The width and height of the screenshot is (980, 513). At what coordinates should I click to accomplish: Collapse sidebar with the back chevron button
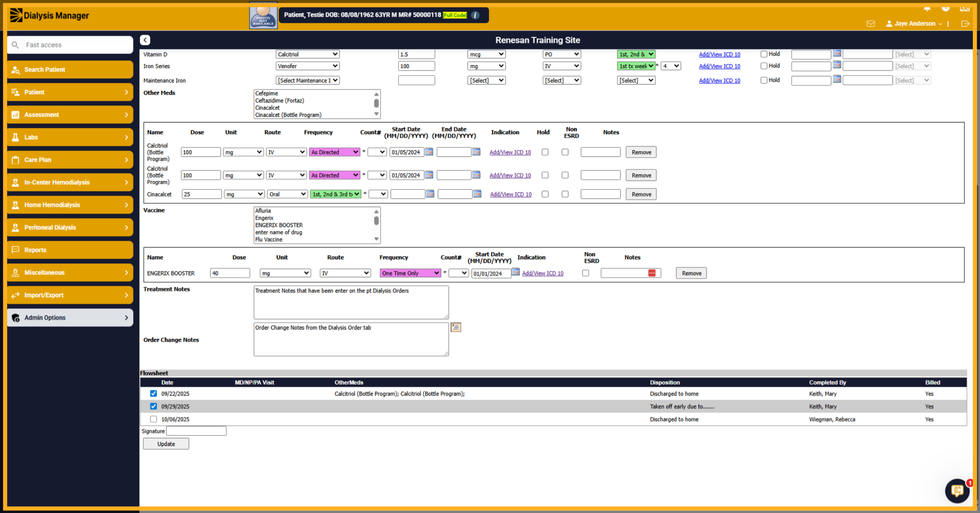click(x=145, y=40)
